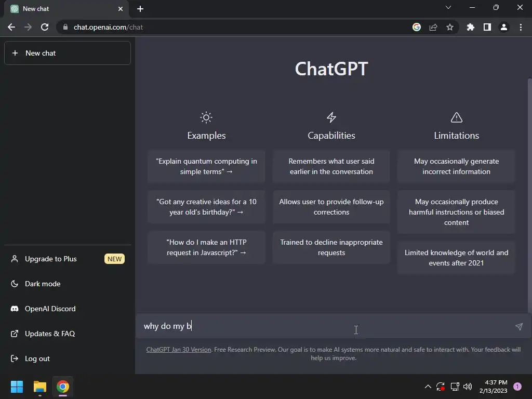
Task: Open the Extensions puzzle icon
Action: [x=471, y=27]
